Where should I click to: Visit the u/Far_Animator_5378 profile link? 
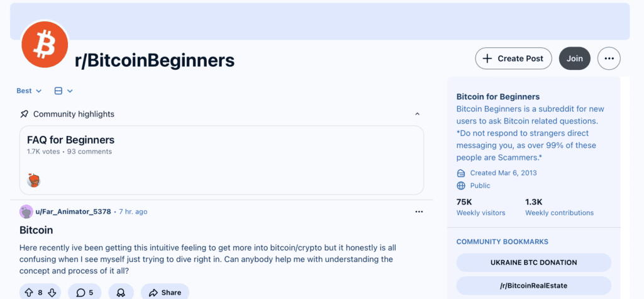click(x=74, y=212)
